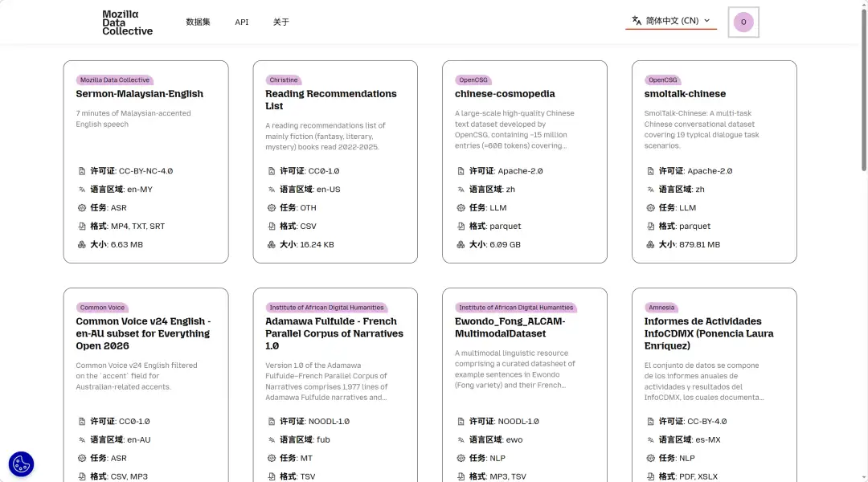
Task: Click locale icon on chinese-cosmopedia card
Action: 461,190
